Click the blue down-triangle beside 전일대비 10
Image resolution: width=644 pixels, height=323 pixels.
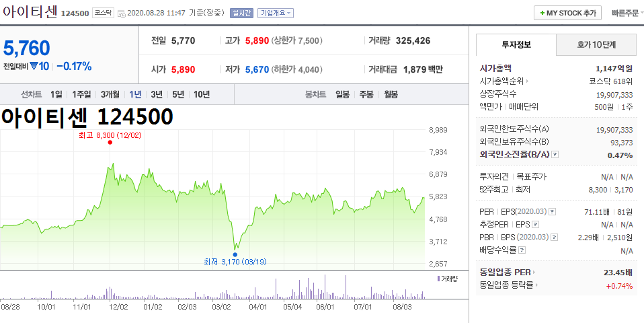click(x=34, y=66)
